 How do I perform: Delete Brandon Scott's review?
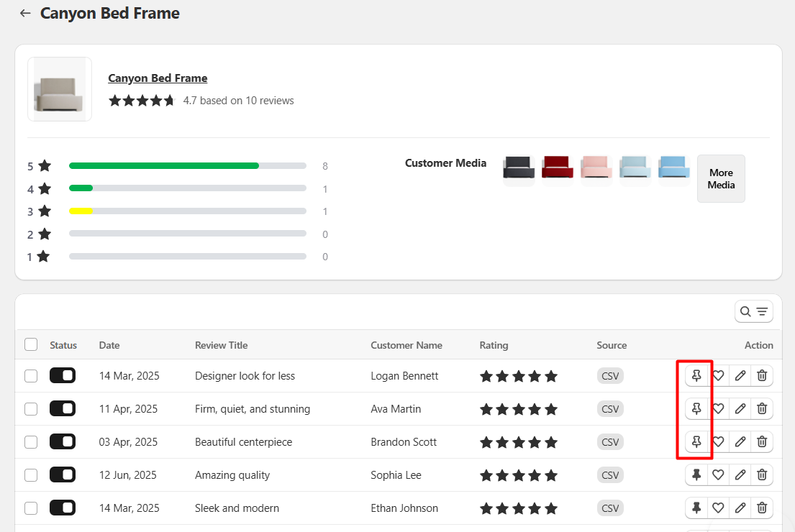tap(762, 442)
